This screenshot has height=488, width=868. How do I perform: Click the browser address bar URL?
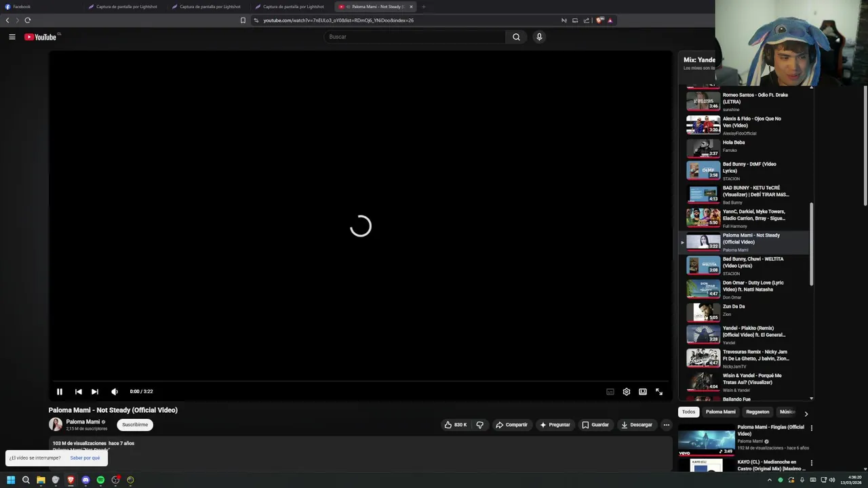(338, 20)
